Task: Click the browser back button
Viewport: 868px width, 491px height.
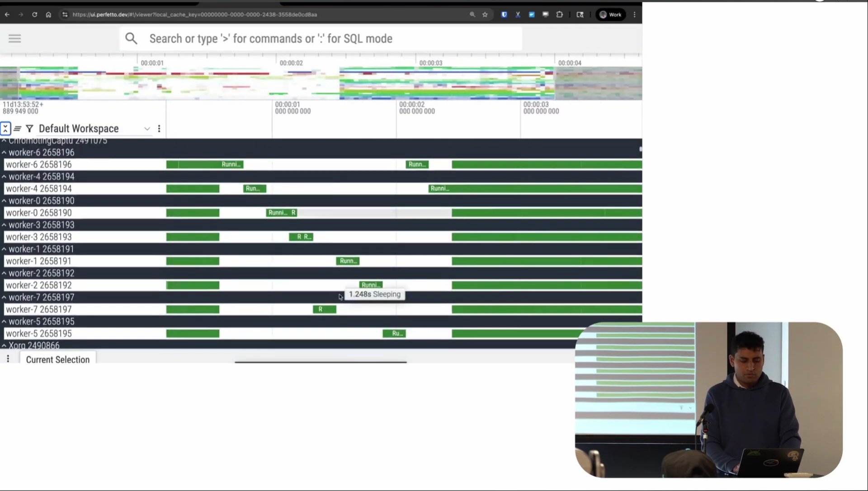Action: pyautogui.click(x=7, y=14)
